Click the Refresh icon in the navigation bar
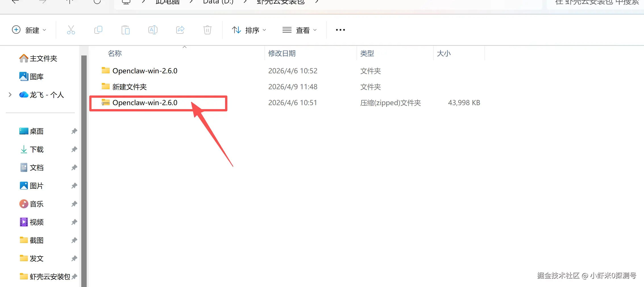644x287 pixels. coord(97,1)
